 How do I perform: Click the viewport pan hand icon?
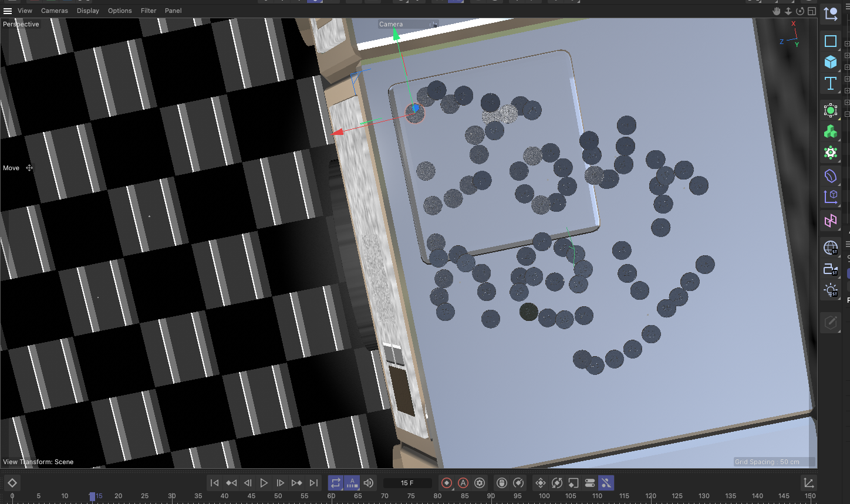point(777,11)
